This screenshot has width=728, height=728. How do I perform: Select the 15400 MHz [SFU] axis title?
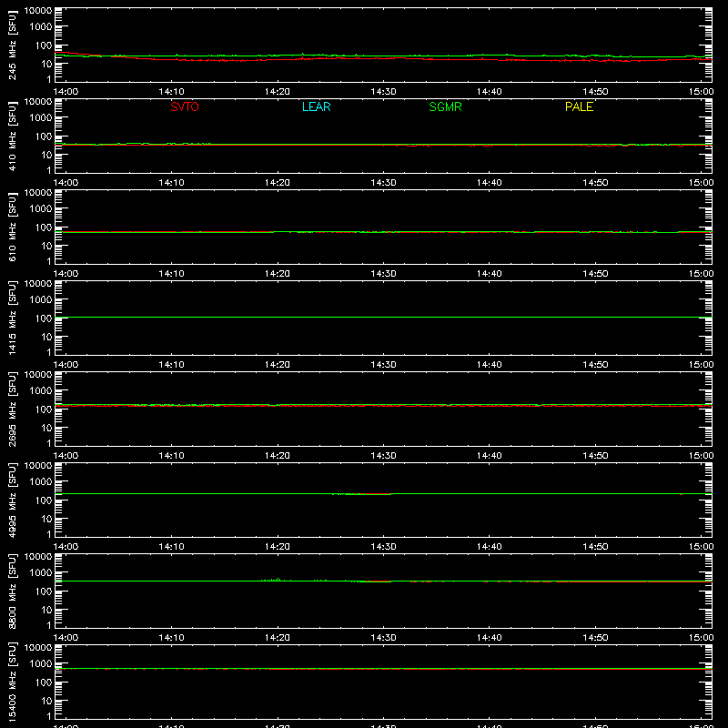pyautogui.click(x=13, y=682)
